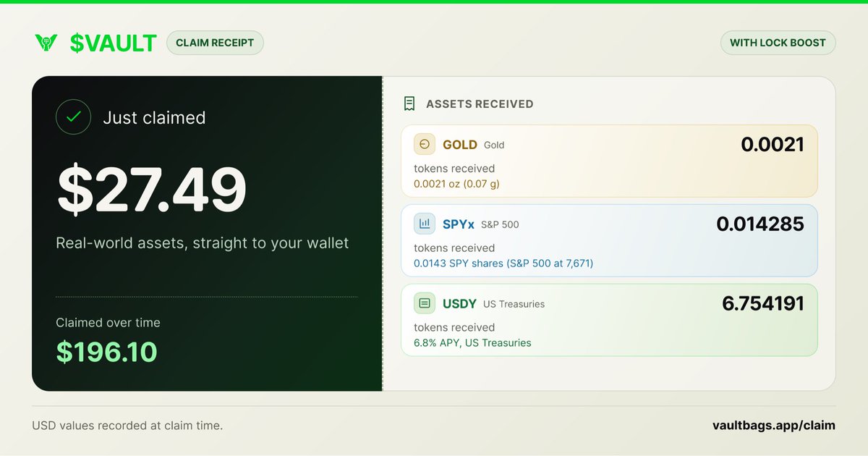Select the $196.10 claimed over time value
Viewport: 868px width, 456px height.
(107, 352)
